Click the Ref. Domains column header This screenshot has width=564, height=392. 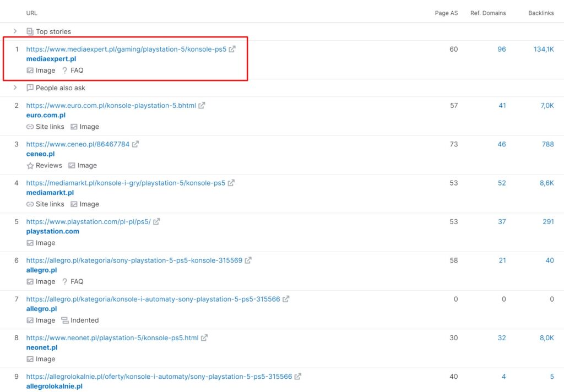488,13
